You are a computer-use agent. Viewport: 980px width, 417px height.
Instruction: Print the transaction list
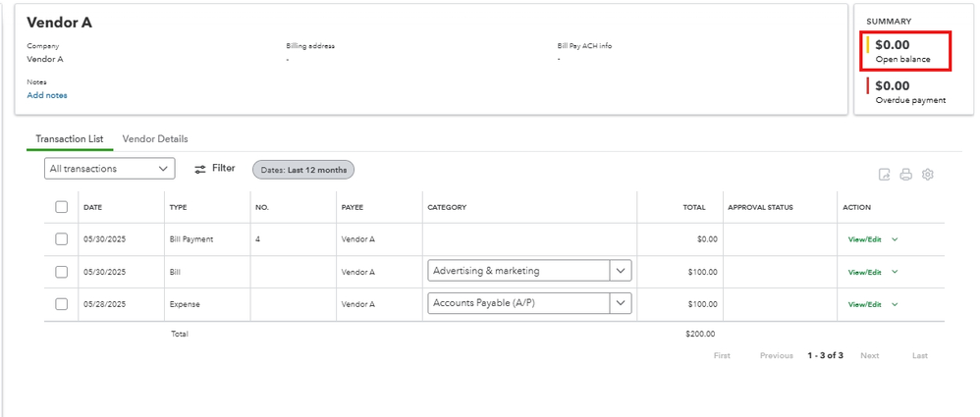[x=905, y=175]
